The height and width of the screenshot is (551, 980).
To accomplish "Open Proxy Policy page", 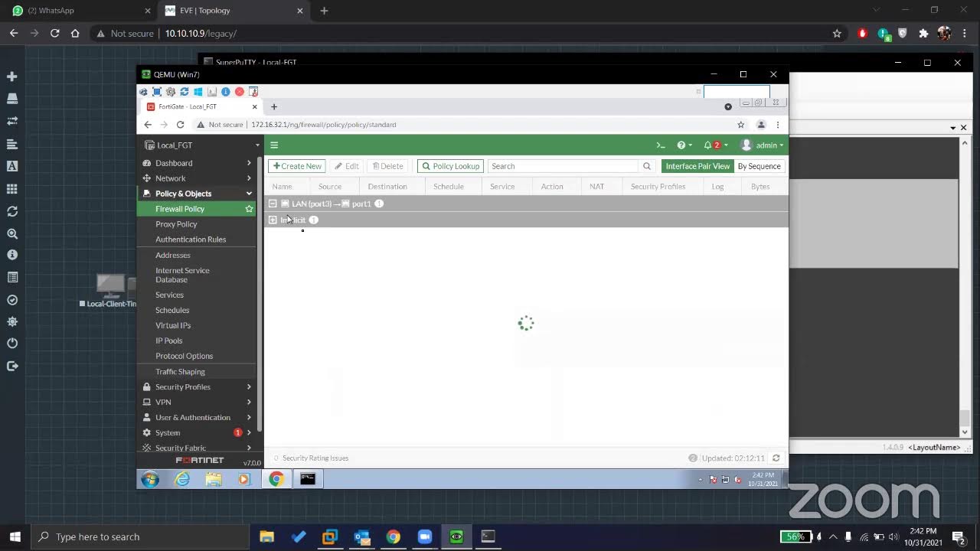I will (176, 224).
